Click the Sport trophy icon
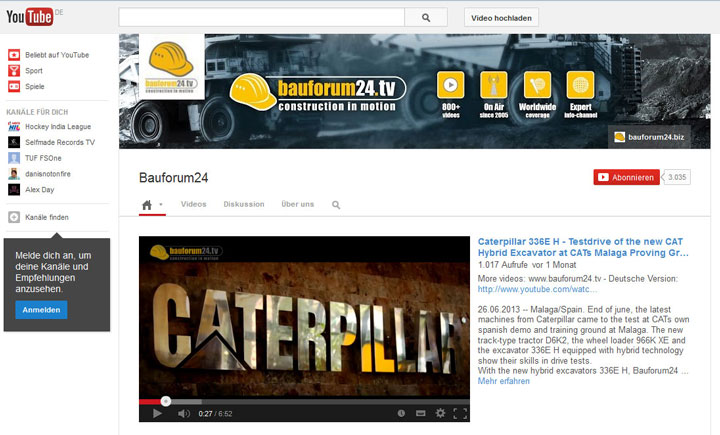The height and width of the screenshot is (435, 720). pos(14,70)
